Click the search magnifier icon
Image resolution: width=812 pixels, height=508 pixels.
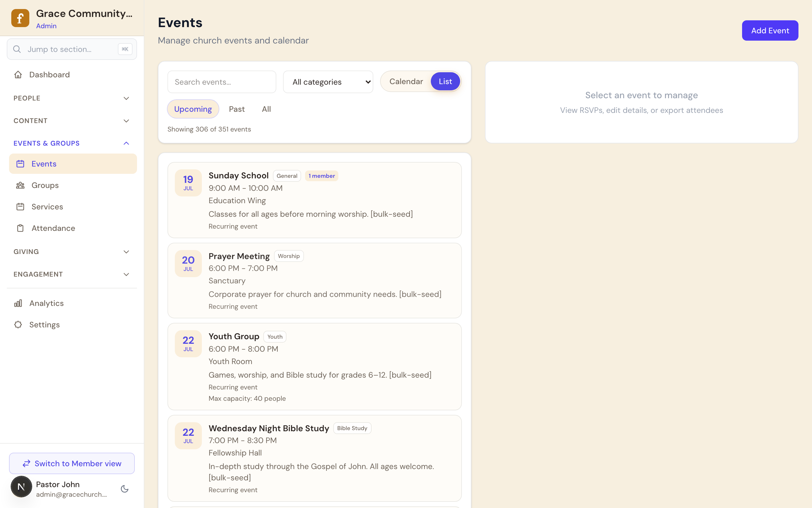click(17, 49)
